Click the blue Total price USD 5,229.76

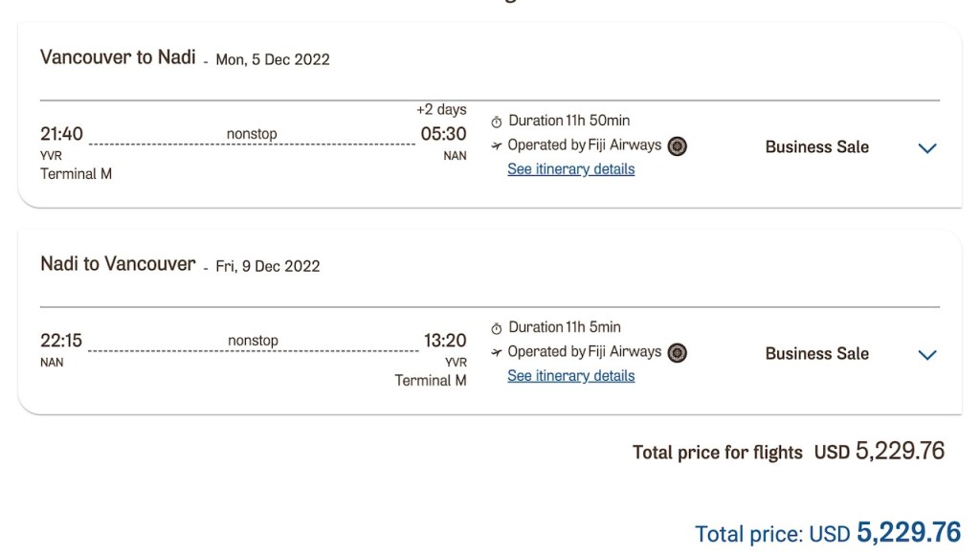tap(827, 533)
